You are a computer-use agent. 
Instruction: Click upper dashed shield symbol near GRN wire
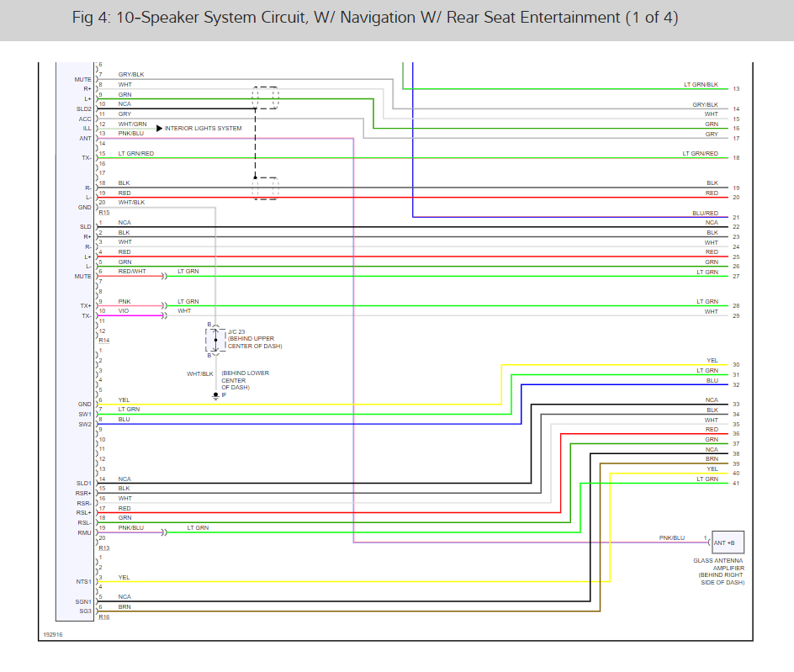click(265, 98)
